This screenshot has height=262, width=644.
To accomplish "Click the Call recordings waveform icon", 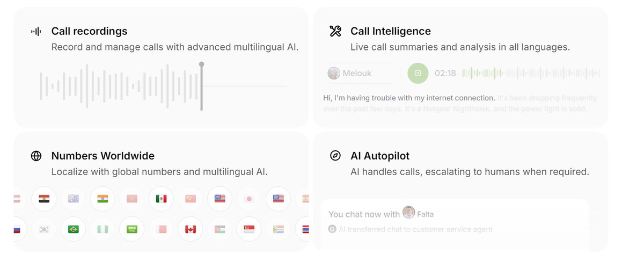I will coord(36,32).
